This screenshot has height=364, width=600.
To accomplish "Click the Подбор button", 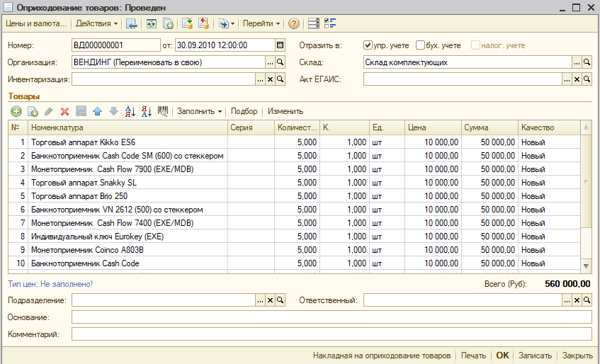I will tap(244, 111).
